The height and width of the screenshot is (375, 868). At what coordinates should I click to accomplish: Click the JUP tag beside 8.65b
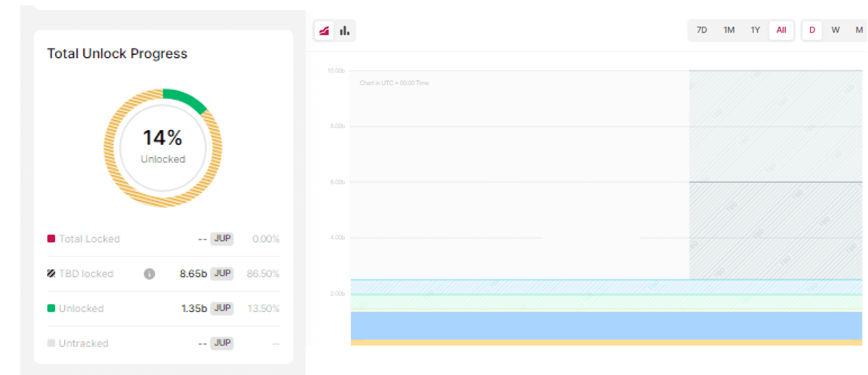tap(222, 273)
